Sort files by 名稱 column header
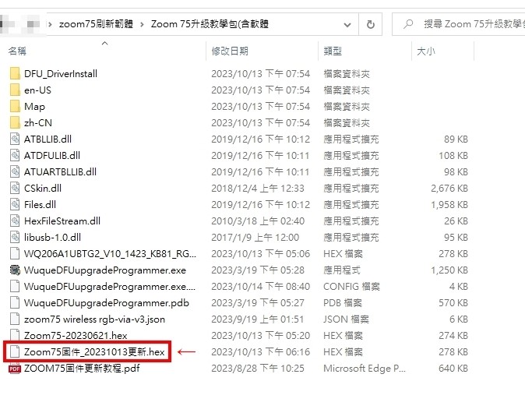Image resolution: width=525 pixels, height=420 pixels. pos(17,51)
